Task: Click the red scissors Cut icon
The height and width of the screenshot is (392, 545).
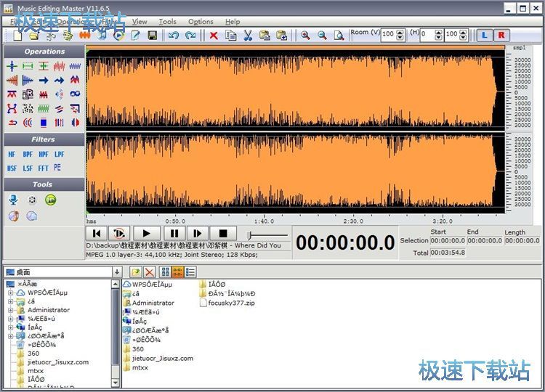Action: coord(248,35)
